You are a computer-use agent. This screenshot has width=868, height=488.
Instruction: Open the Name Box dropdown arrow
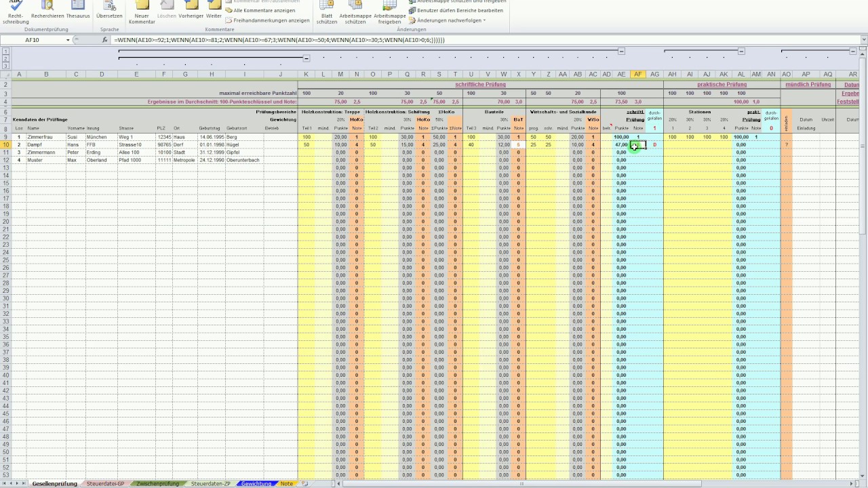[68, 40]
